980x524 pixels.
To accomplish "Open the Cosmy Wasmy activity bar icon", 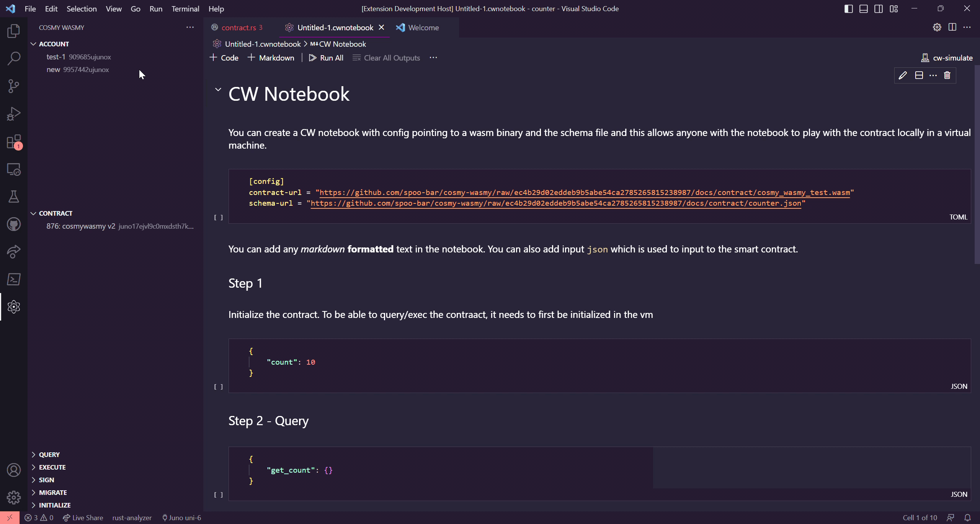I will (x=14, y=307).
